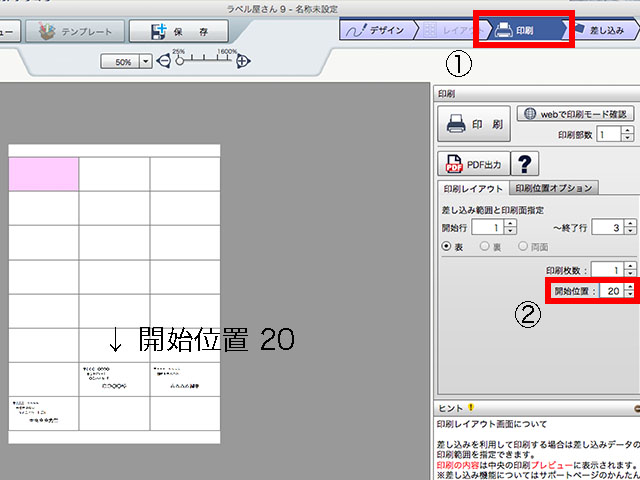The height and width of the screenshot is (480, 640).
Task: Click the 印刷 panel header text
Action: click(446, 94)
